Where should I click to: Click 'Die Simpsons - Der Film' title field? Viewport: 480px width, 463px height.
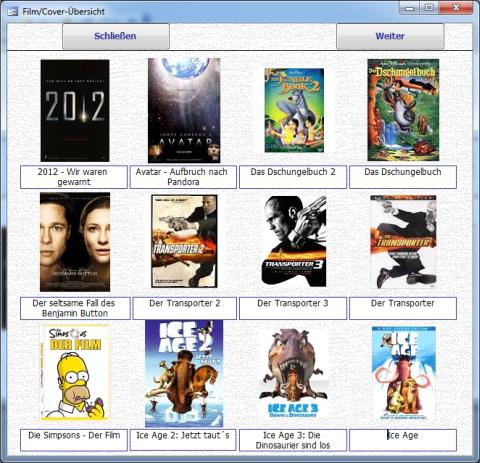(x=74, y=440)
